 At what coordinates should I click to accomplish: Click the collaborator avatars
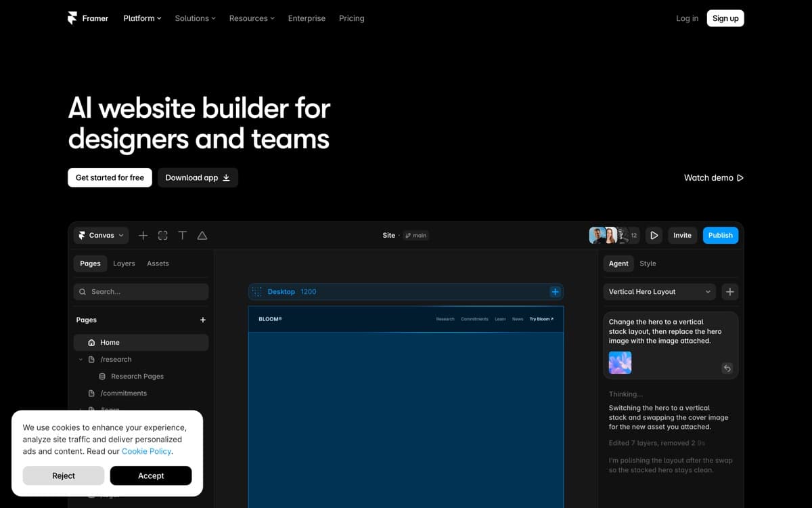614,235
